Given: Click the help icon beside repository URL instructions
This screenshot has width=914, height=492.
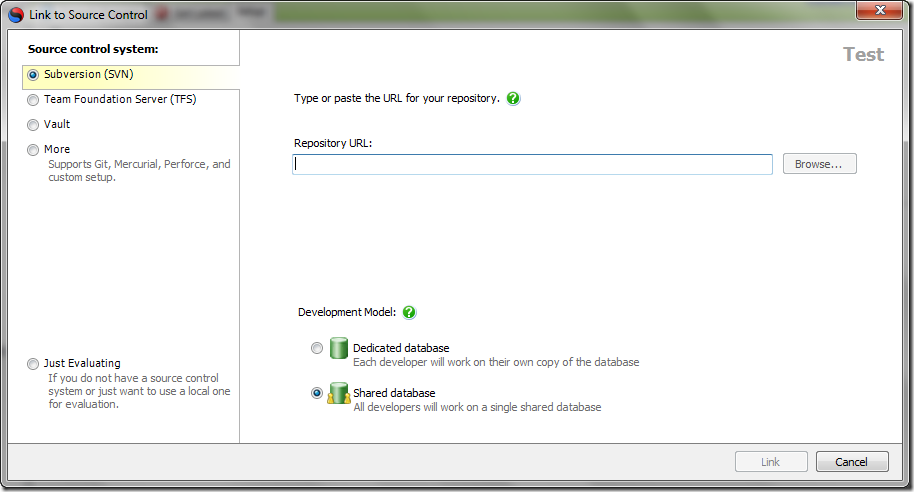Looking at the screenshot, I should (513, 99).
